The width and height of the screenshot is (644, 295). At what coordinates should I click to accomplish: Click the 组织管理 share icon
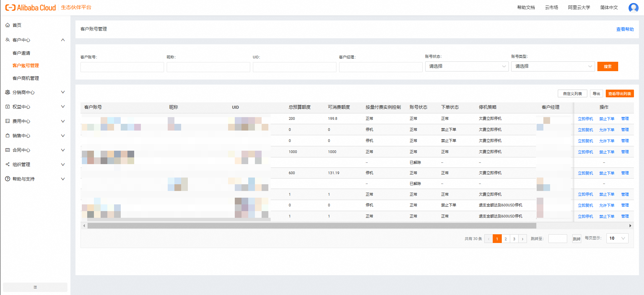click(x=7, y=164)
